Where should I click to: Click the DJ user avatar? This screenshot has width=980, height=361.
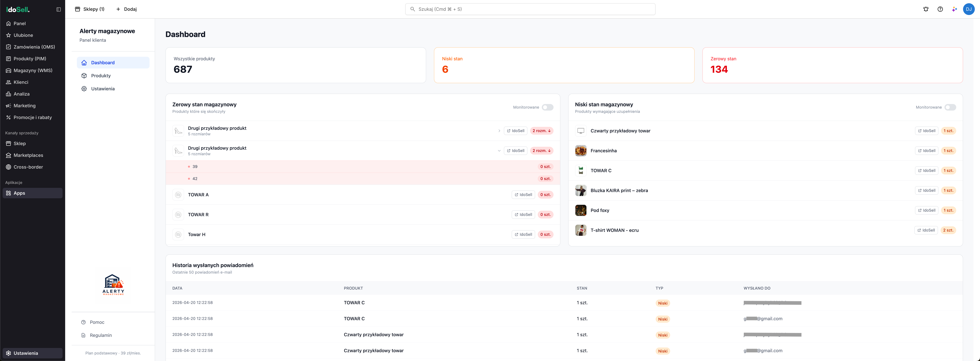click(969, 9)
